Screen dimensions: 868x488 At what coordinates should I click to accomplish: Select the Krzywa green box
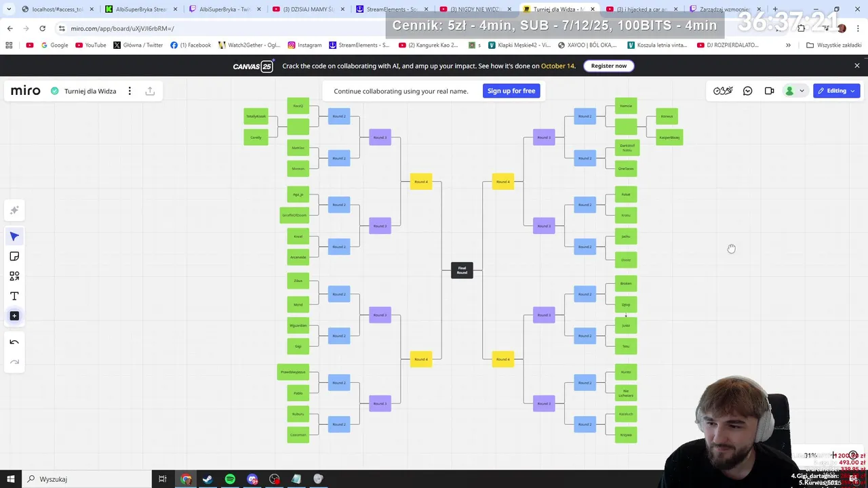626,434
